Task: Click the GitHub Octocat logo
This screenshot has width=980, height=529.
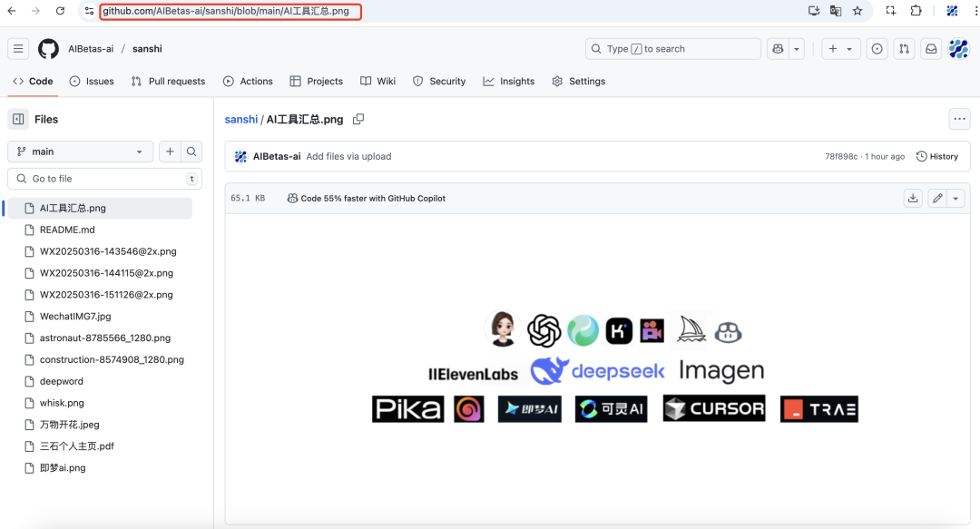Action: (48, 49)
